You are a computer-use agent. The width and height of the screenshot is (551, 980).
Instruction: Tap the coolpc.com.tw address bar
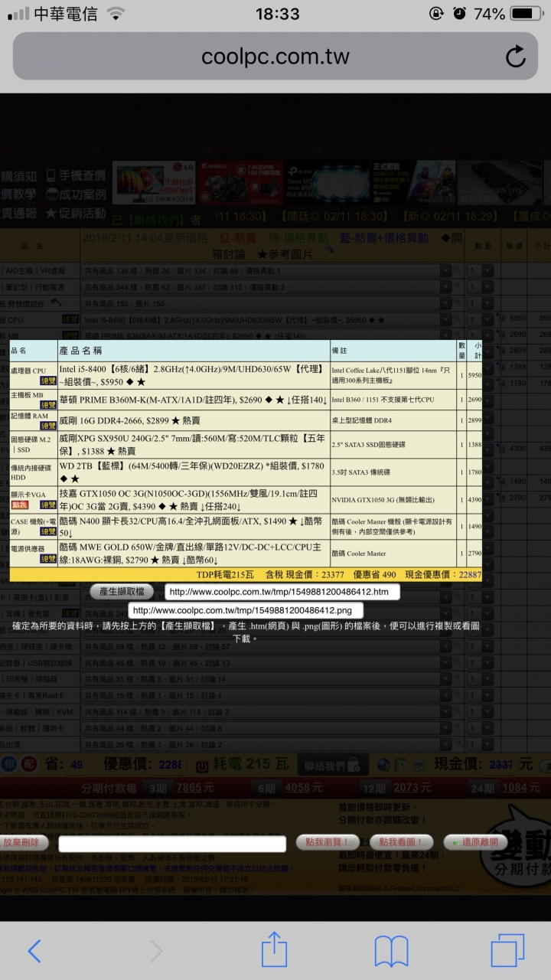click(x=275, y=56)
